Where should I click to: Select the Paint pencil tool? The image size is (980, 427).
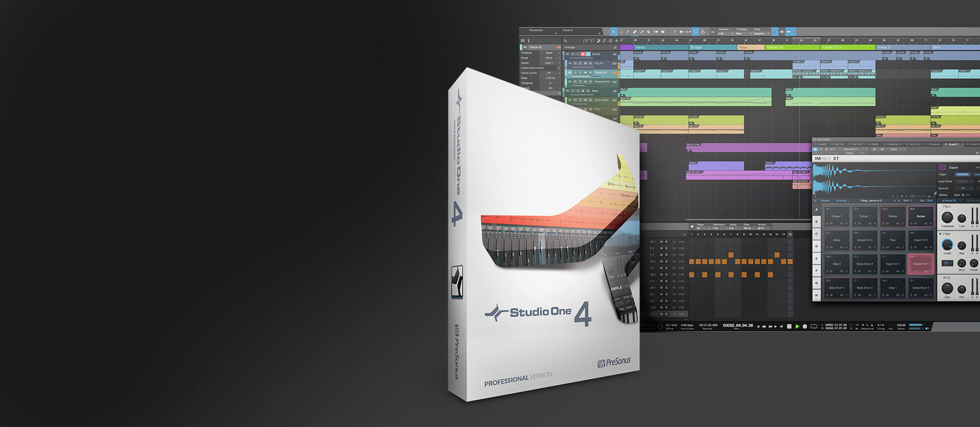pyautogui.click(x=642, y=31)
